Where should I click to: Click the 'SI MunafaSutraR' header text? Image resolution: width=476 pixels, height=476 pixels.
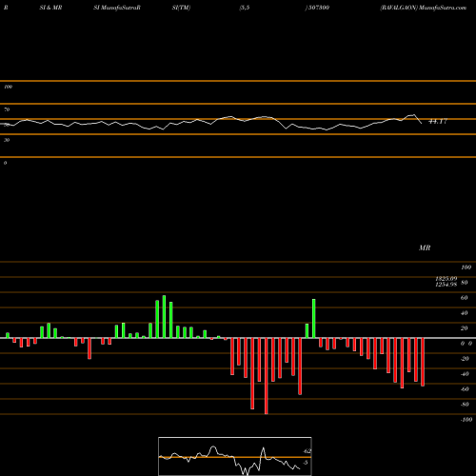(x=117, y=8)
